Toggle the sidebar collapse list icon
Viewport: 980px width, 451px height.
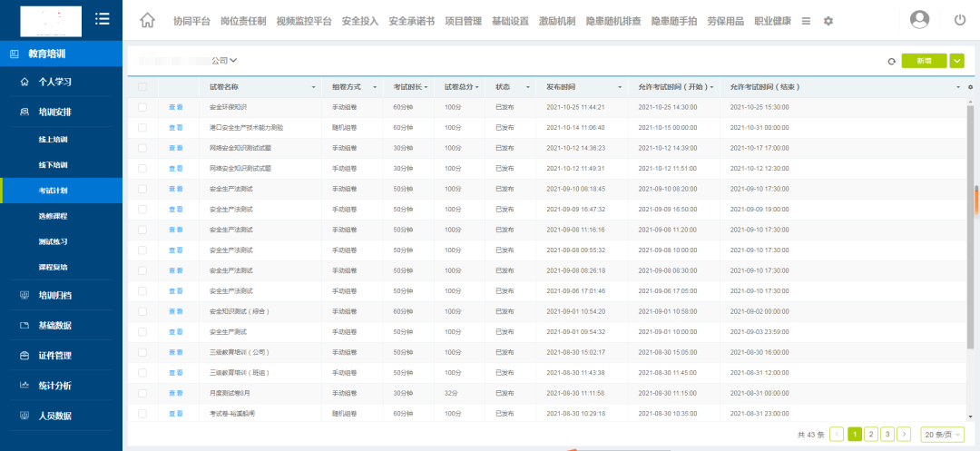coord(103,19)
